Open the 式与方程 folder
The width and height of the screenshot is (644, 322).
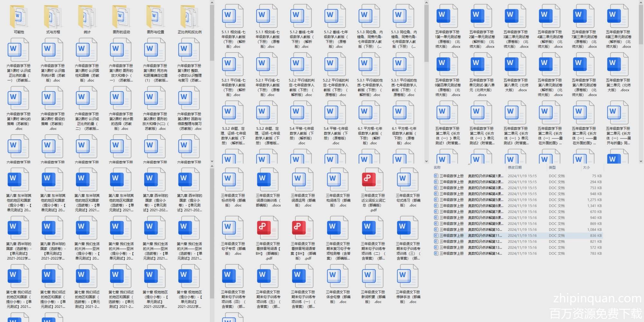(x=53, y=17)
